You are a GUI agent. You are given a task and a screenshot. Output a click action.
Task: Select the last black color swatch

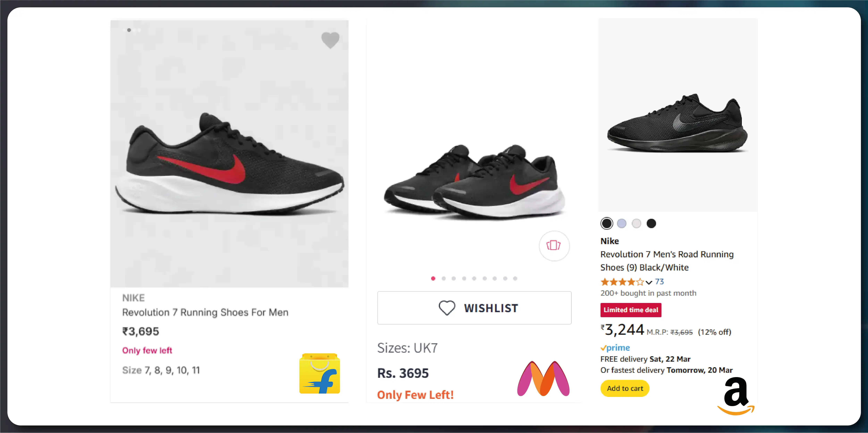651,223
